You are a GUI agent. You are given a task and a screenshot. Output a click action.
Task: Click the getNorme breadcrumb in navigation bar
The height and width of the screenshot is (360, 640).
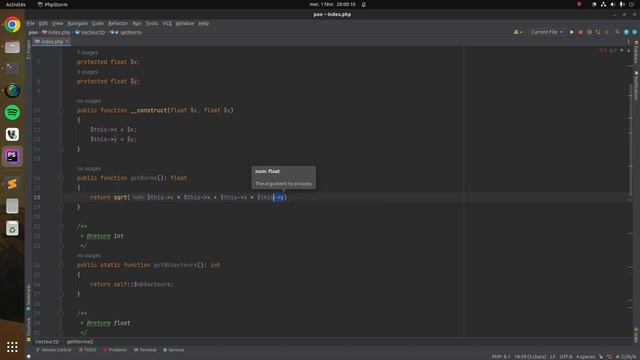click(126, 32)
